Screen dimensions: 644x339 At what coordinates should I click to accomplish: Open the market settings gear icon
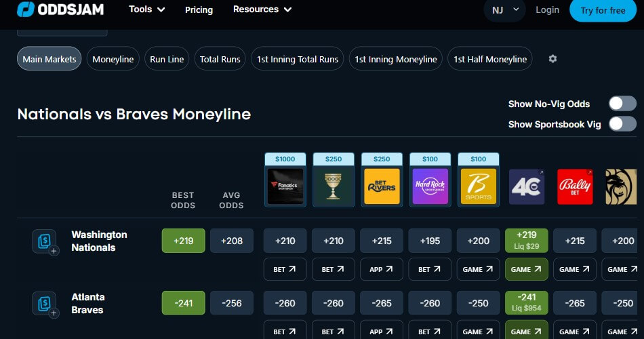(x=552, y=59)
